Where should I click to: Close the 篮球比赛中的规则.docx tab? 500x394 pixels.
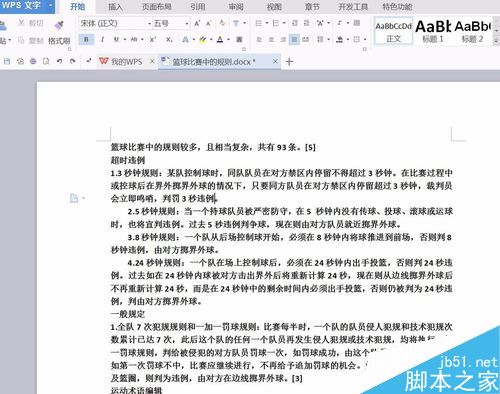[275, 61]
